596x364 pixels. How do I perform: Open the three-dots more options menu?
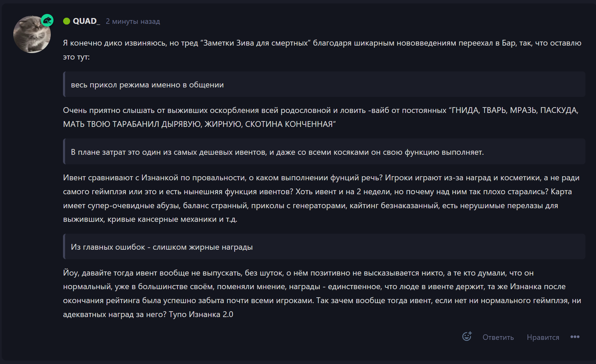click(575, 337)
